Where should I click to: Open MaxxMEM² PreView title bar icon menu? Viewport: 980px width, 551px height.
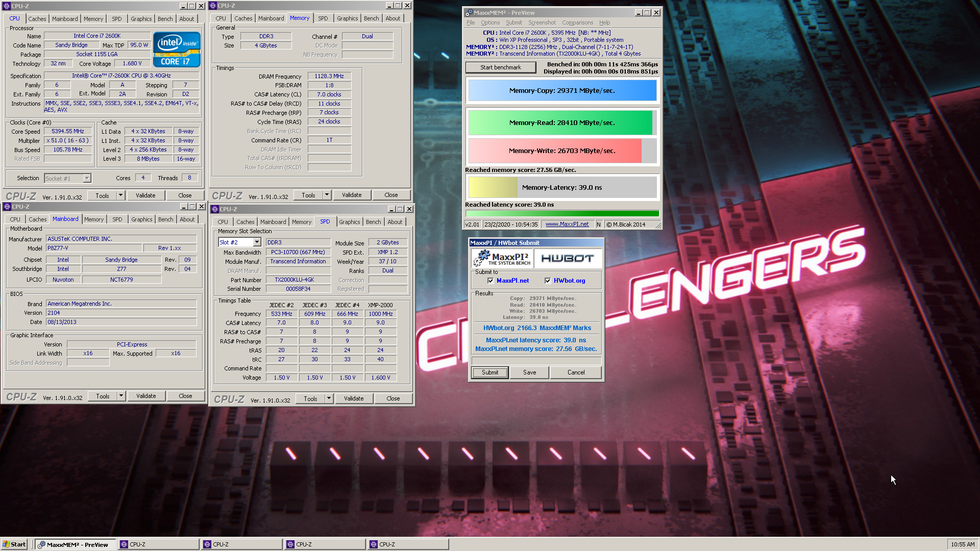click(x=469, y=13)
